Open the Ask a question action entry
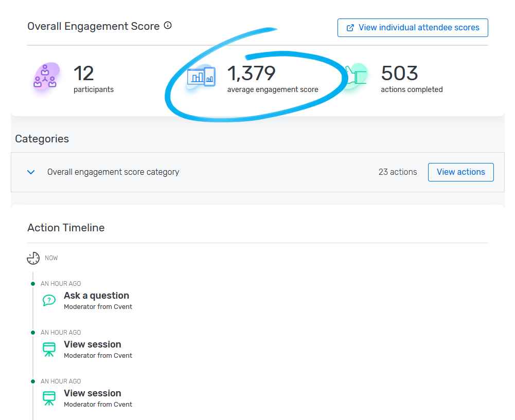The image size is (515, 420). coord(96,296)
